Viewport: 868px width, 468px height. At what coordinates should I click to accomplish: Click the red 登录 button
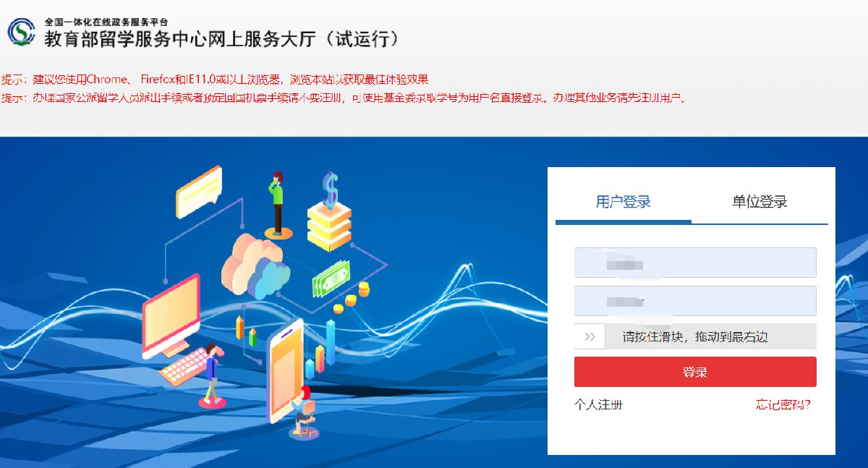[x=695, y=372]
